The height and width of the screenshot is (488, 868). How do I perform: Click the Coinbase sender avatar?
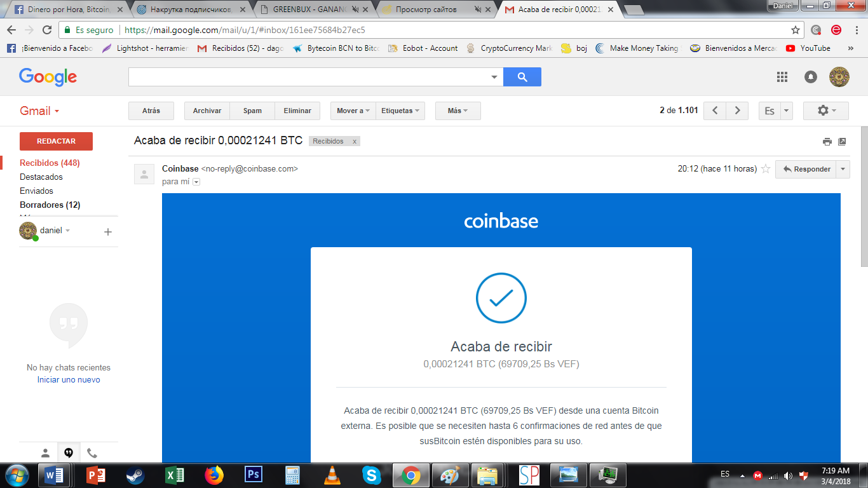(x=144, y=174)
